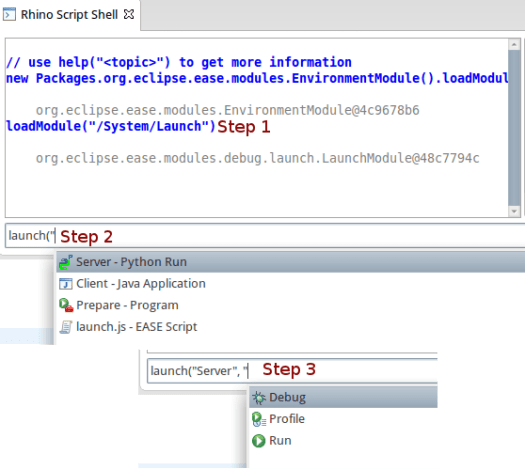Viewport: 525px width, 470px height.
Task: Click the green Run play icon
Action: 258,441
